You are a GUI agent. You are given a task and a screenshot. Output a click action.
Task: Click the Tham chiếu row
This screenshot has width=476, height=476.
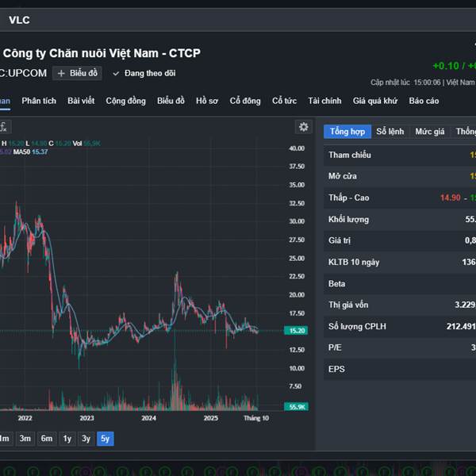pos(400,155)
